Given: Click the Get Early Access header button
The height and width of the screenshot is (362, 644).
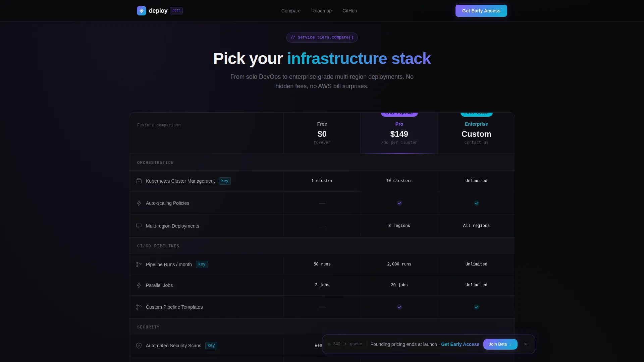Looking at the screenshot, I should (x=481, y=11).
